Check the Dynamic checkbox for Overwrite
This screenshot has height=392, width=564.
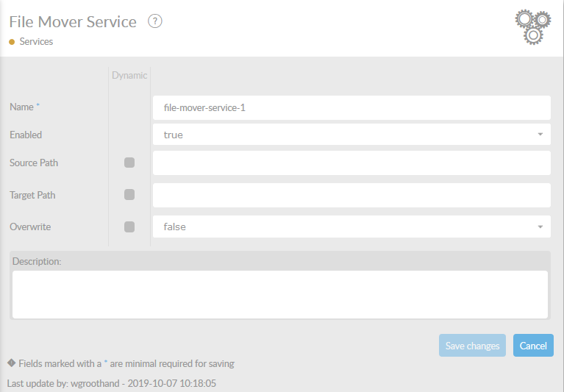click(x=129, y=227)
